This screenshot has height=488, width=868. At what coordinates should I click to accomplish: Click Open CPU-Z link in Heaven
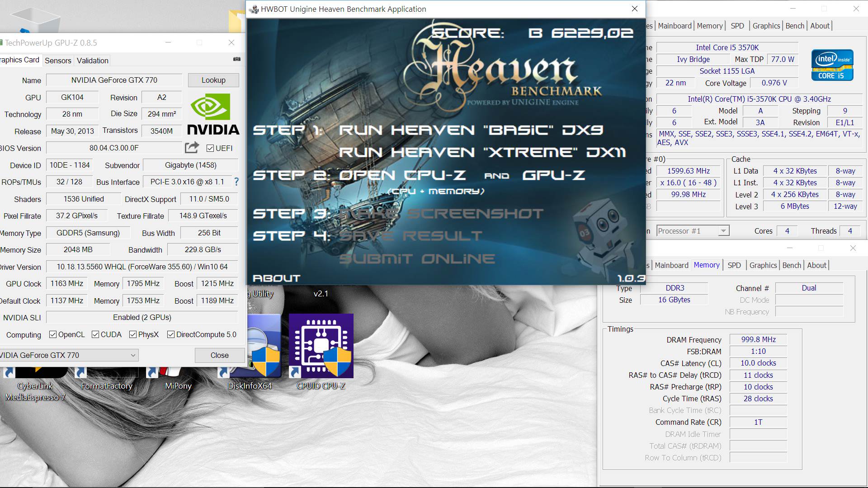402,175
